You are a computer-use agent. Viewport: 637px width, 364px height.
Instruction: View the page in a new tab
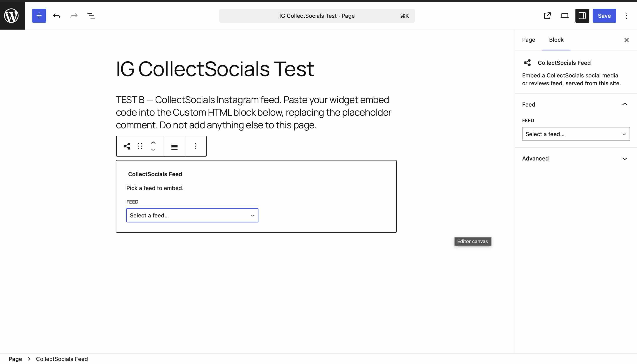547,15
